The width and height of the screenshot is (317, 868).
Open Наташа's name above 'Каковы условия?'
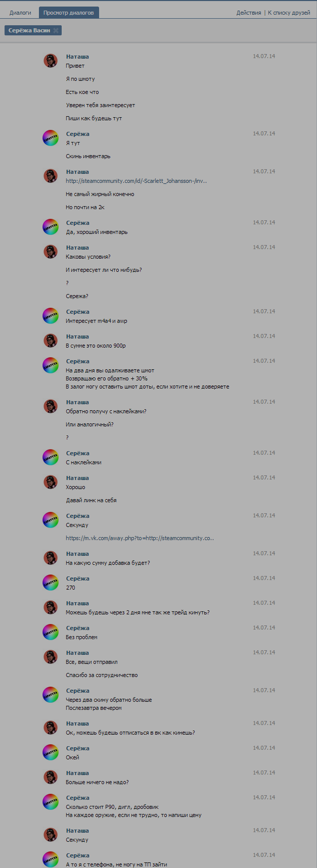77,248
